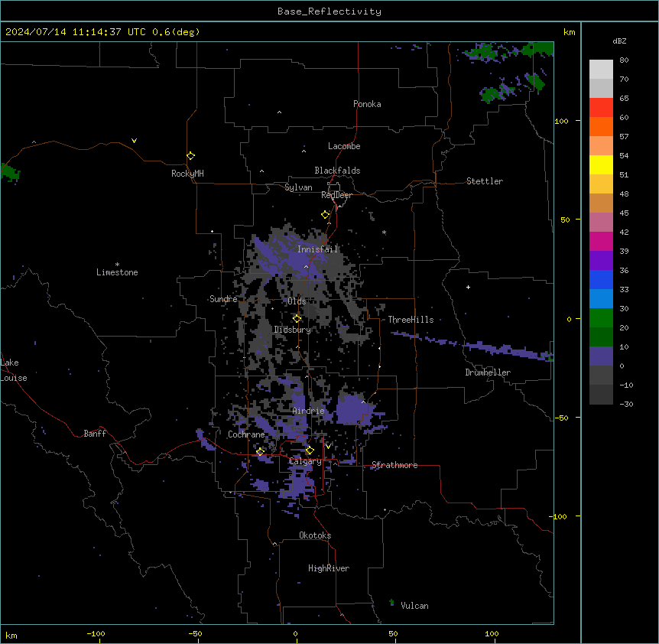The height and width of the screenshot is (644, 659).
Task: Click the white asterisk marker east of Innisfail
Action: pos(384,232)
